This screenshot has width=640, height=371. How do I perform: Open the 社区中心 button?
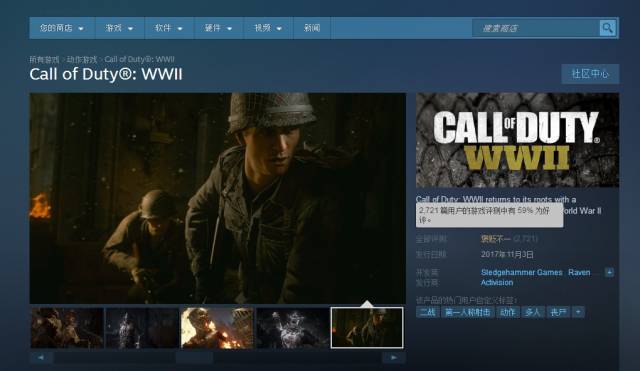[590, 74]
